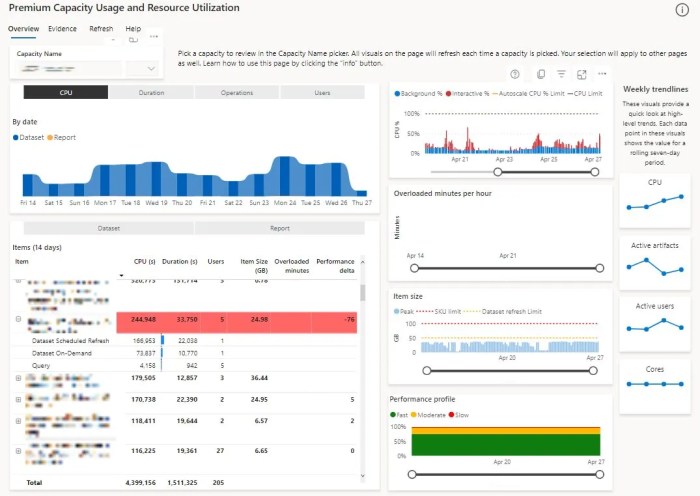Screen dimensions: 700x496
Task: Click the focus mode icon above CPU chart
Action: tap(581, 75)
